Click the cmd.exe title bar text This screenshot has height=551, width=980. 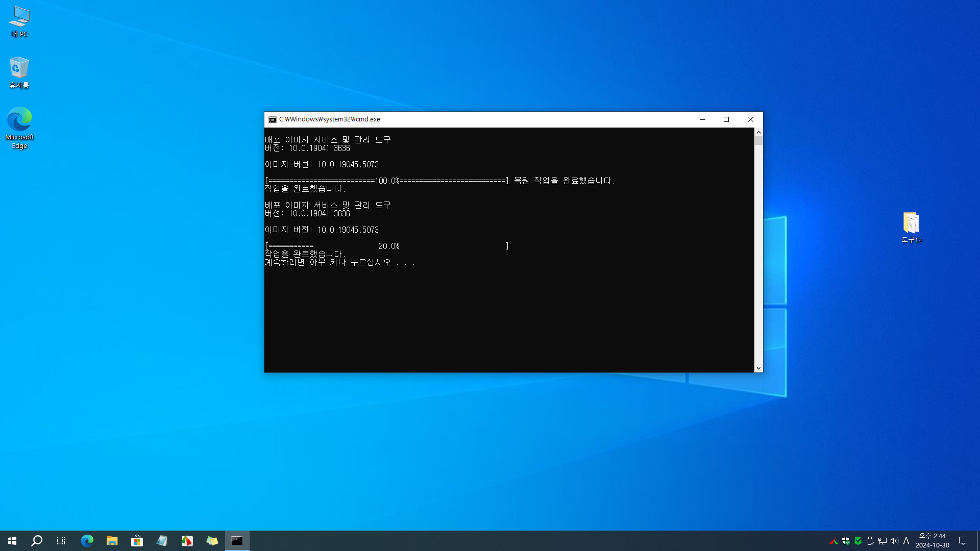(330, 119)
